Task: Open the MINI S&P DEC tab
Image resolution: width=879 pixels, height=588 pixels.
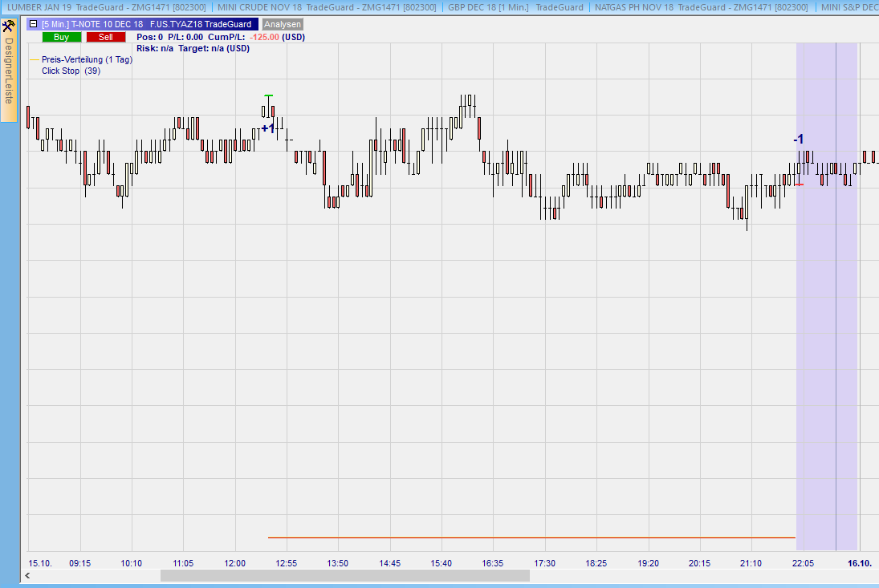Action: 848,7
